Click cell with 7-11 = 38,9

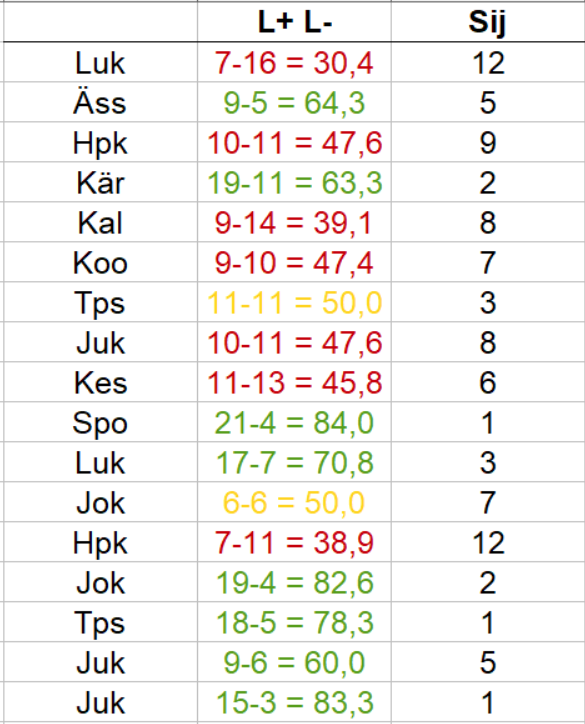tap(294, 542)
